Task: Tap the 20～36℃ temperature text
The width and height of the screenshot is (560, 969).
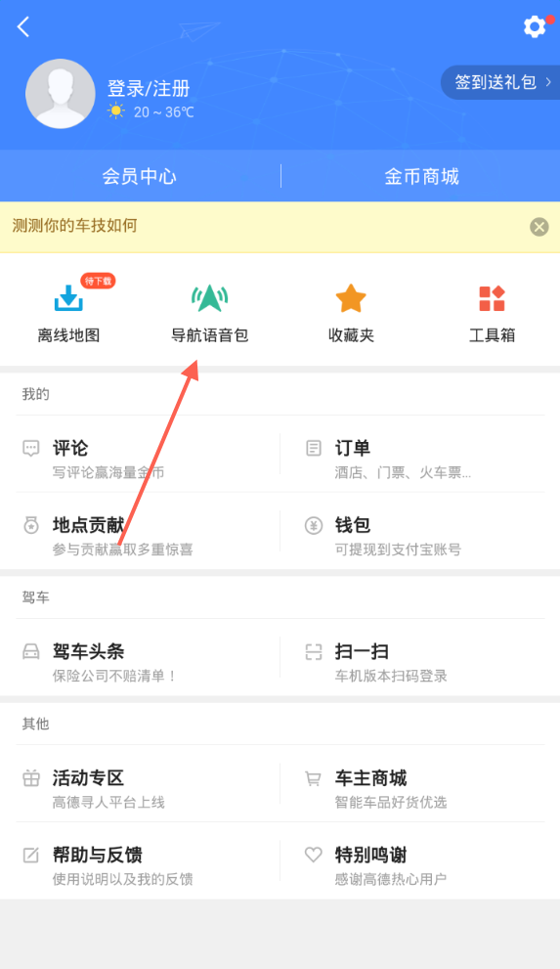Action: coord(164,111)
